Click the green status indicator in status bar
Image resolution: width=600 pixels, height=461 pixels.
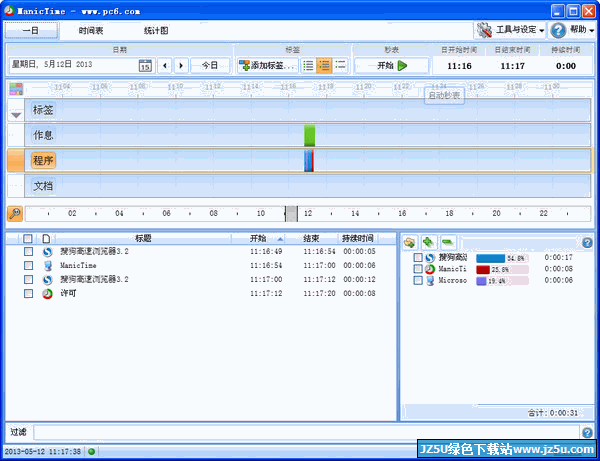pos(91,451)
